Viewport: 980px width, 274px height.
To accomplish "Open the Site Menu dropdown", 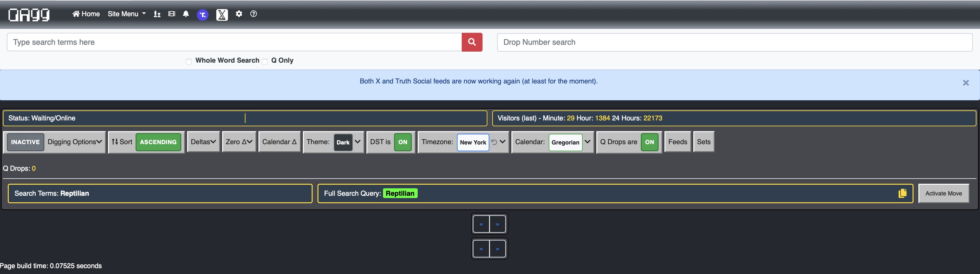I will tap(127, 14).
